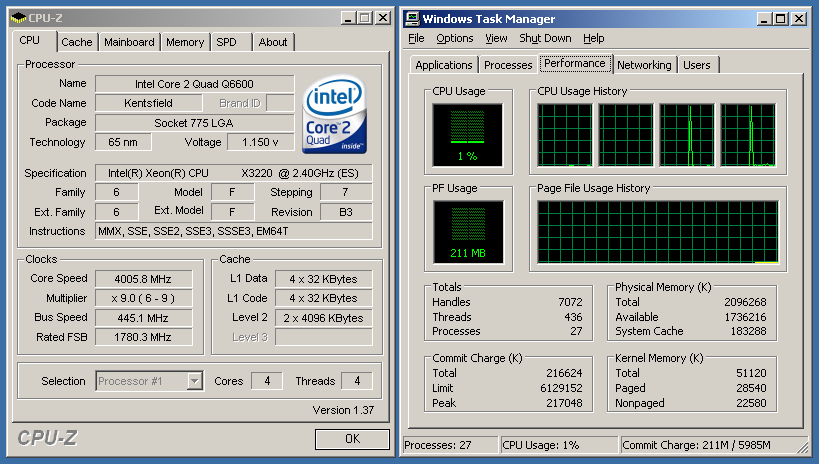Switch to the Mainboard tab in CPU-Z
Viewport: 819px width, 464px height.
point(129,42)
